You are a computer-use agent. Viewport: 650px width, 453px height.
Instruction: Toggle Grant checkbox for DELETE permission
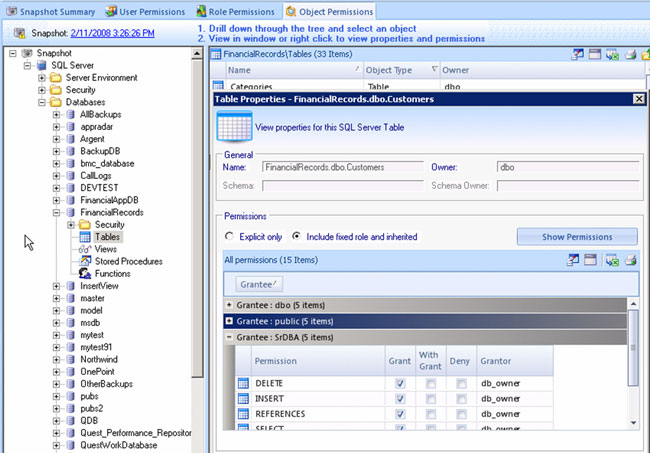(400, 383)
